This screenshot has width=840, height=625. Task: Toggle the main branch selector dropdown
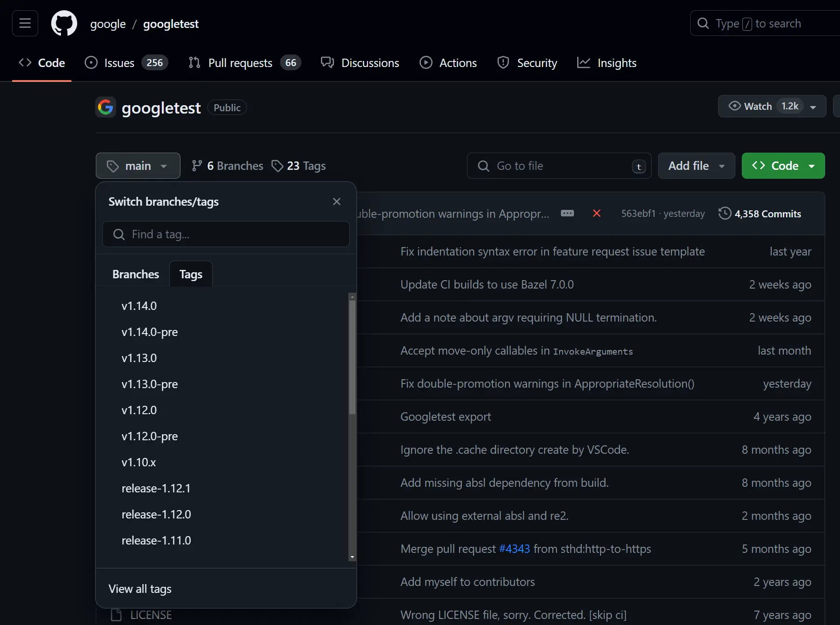[x=138, y=166]
